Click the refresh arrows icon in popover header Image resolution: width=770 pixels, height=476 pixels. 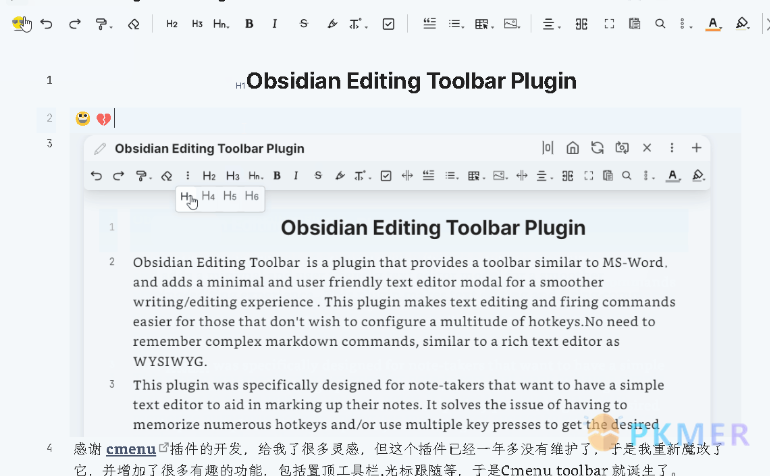tap(597, 148)
